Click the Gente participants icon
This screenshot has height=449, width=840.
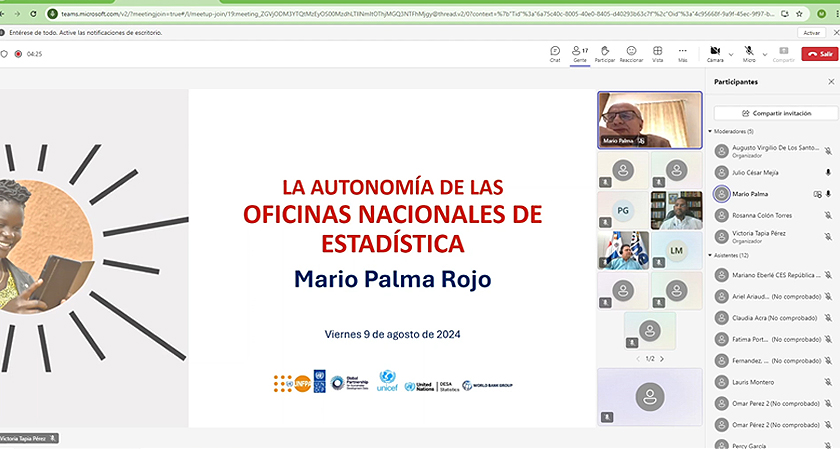point(580,54)
